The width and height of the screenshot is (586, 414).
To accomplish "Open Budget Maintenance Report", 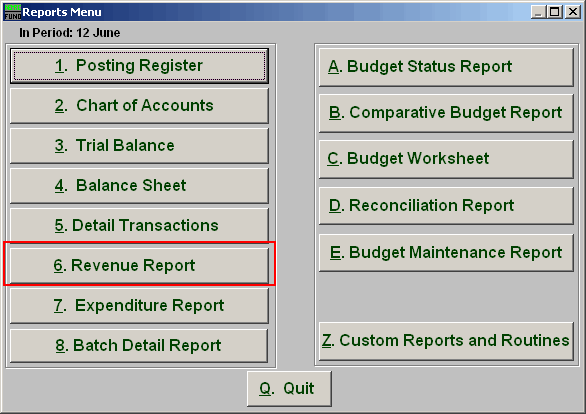I will [x=446, y=253].
